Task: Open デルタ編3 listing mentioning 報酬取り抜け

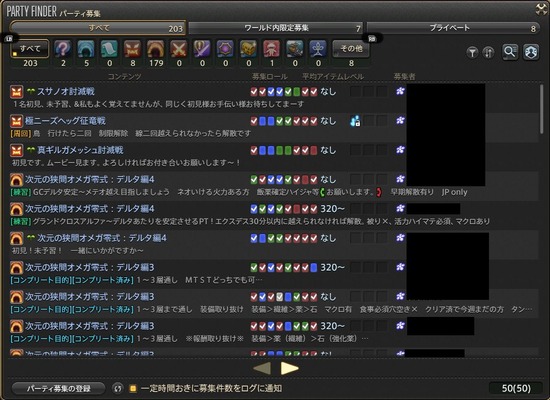Action: tap(274, 332)
